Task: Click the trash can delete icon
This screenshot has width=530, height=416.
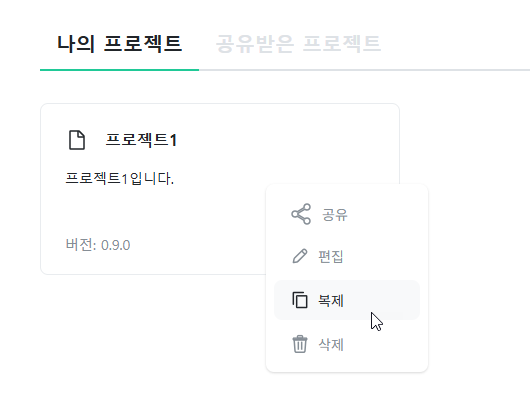Action: (x=300, y=344)
